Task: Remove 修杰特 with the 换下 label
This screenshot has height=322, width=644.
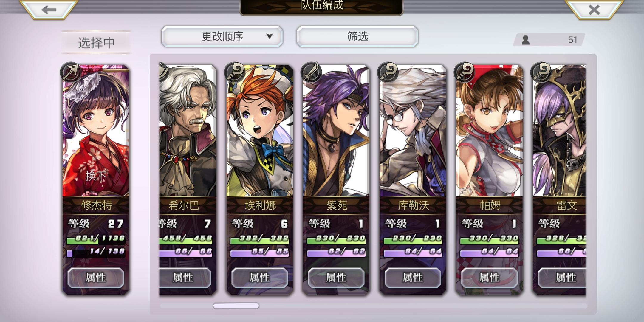Action: point(96,176)
